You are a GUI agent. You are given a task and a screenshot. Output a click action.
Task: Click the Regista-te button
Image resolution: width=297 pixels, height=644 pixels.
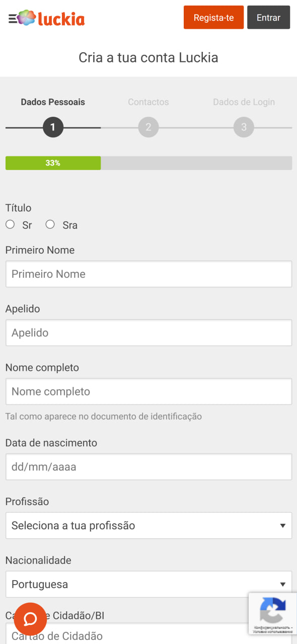tap(213, 18)
